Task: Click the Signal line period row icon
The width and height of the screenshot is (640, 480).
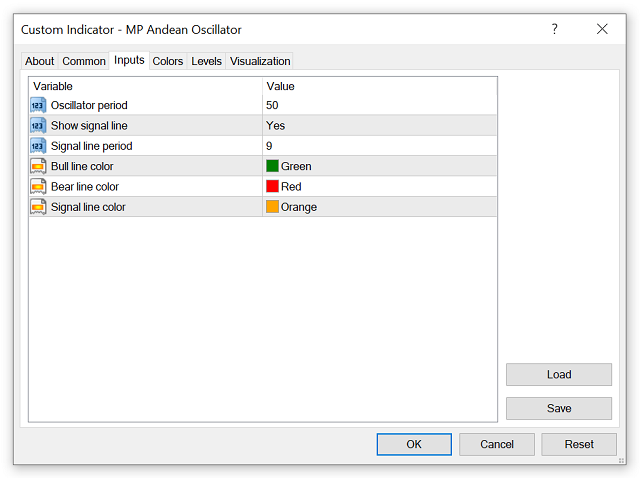Action: click(38, 146)
